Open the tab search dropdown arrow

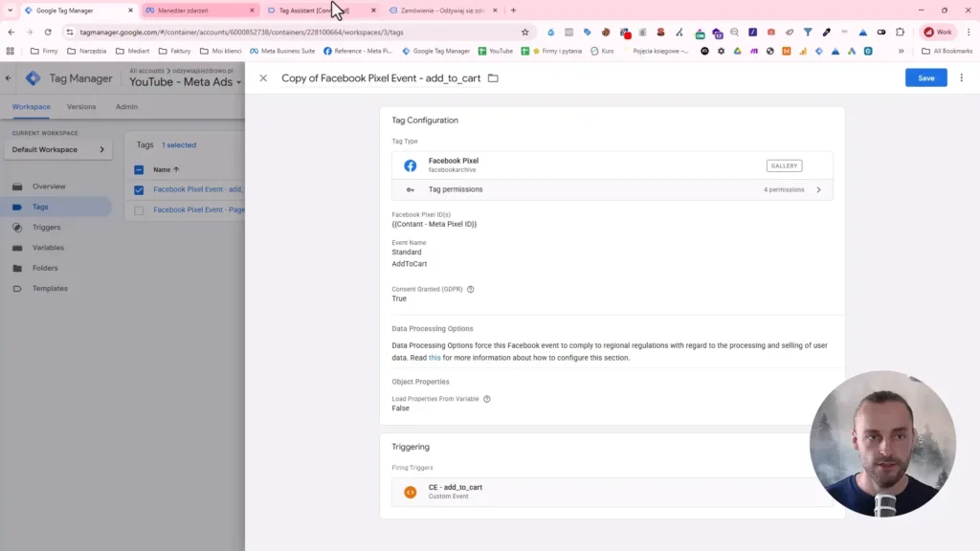click(10, 11)
